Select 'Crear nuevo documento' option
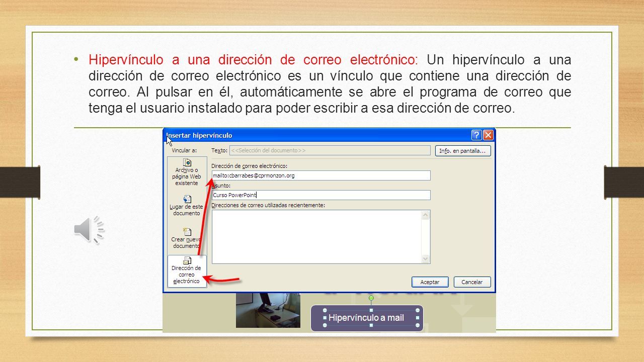 point(187,238)
